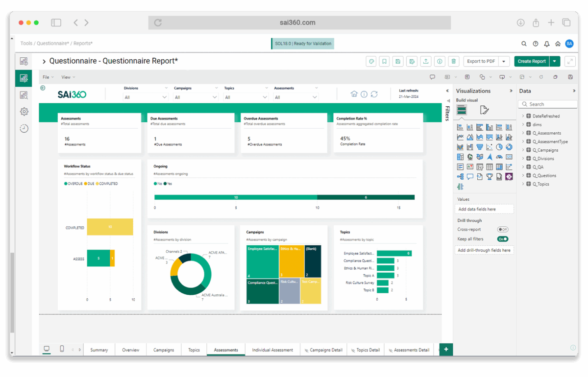Open the Topics filter All dropdown
The image size is (588, 377).
point(246,97)
